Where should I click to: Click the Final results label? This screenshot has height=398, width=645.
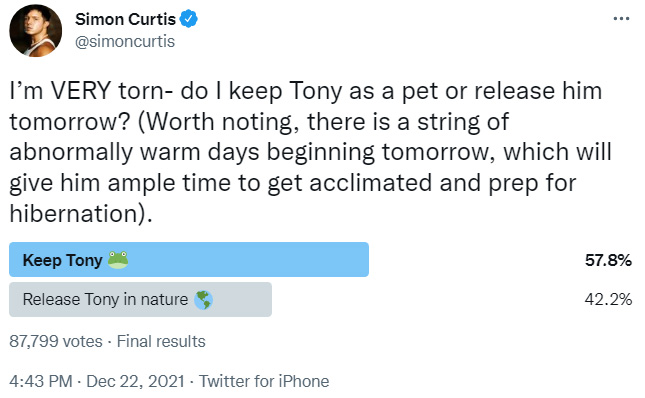pos(161,341)
